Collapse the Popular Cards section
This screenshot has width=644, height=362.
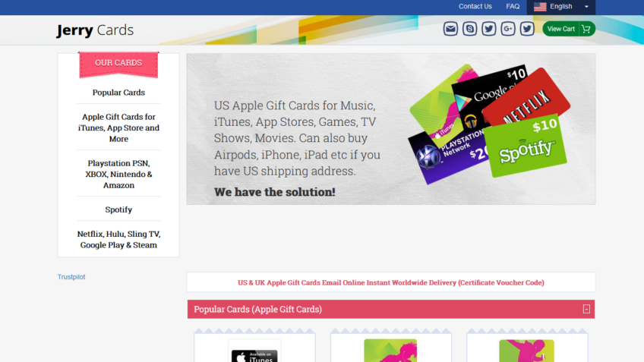[x=586, y=309]
